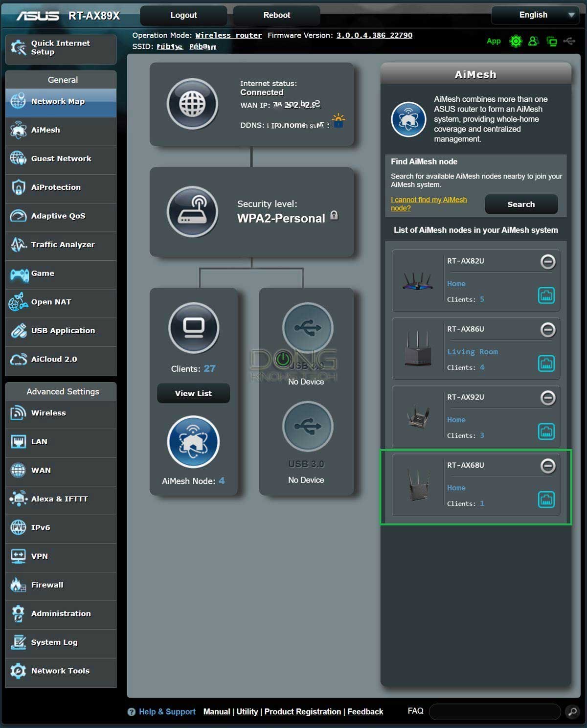Image resolution: width=587 pixels, height=728 pixels.
Task: Click the wireless router security icon
Action: point(192,212)
